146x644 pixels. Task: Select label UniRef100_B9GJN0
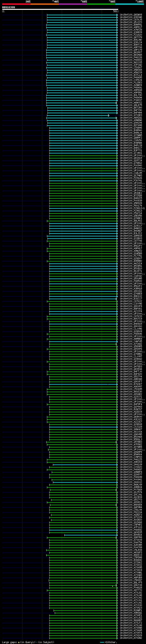pyautogui.click(x=131, y=40)
